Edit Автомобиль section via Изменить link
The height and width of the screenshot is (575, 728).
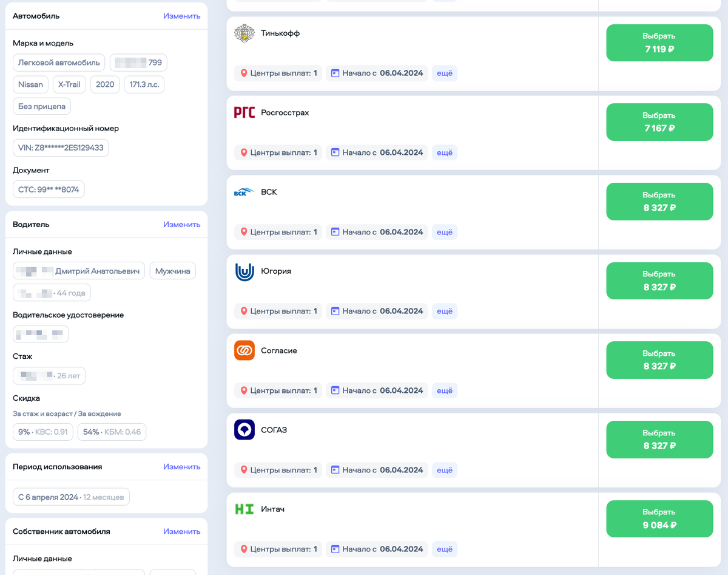click(x=181, y=16)
